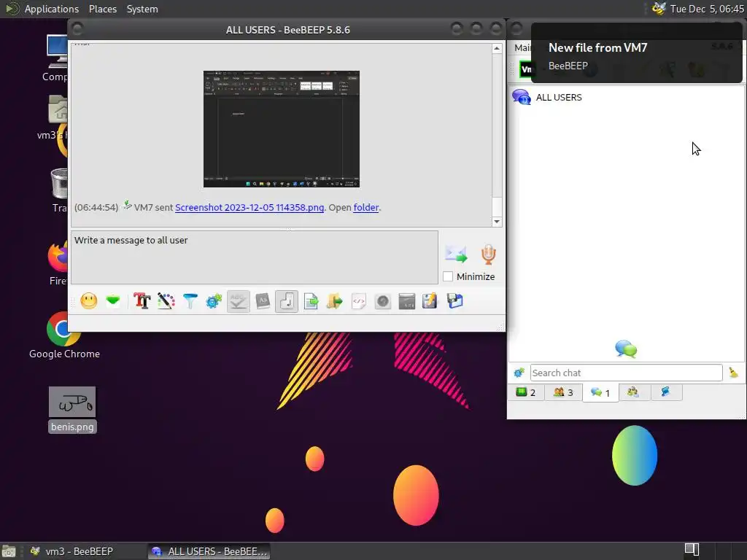
Task: Click the message input field
Action: [x=255, y=257]
